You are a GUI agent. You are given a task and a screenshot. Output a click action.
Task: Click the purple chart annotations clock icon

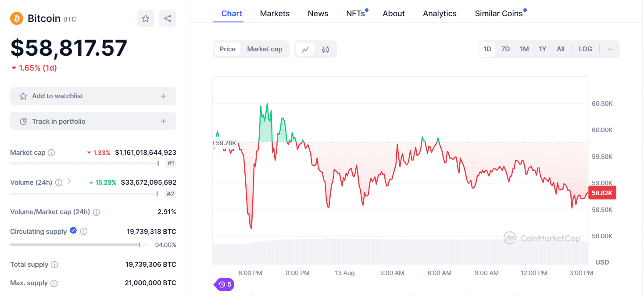(224, 284)
